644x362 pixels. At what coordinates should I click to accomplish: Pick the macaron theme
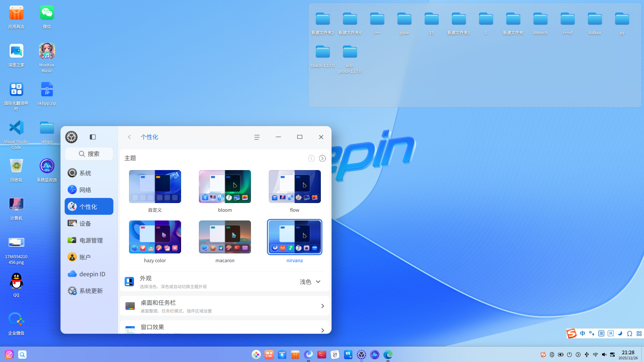coord(225,237)
